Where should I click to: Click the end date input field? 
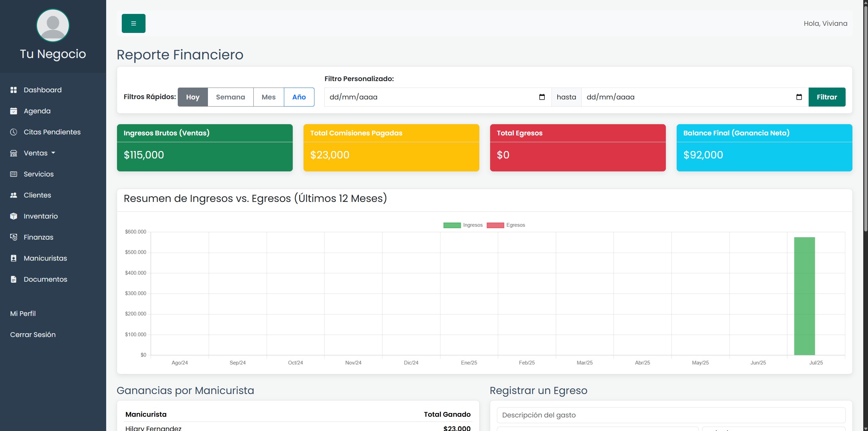click(695, 97)
